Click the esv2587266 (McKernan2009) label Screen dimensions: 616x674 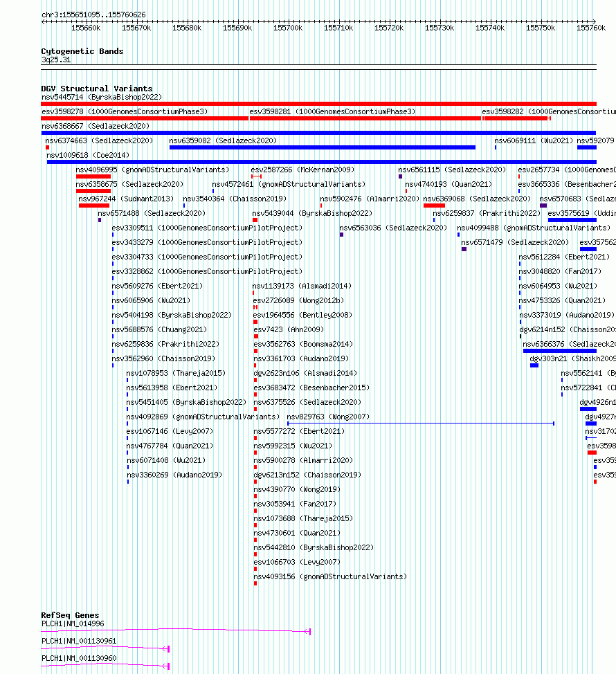[302, 170]
